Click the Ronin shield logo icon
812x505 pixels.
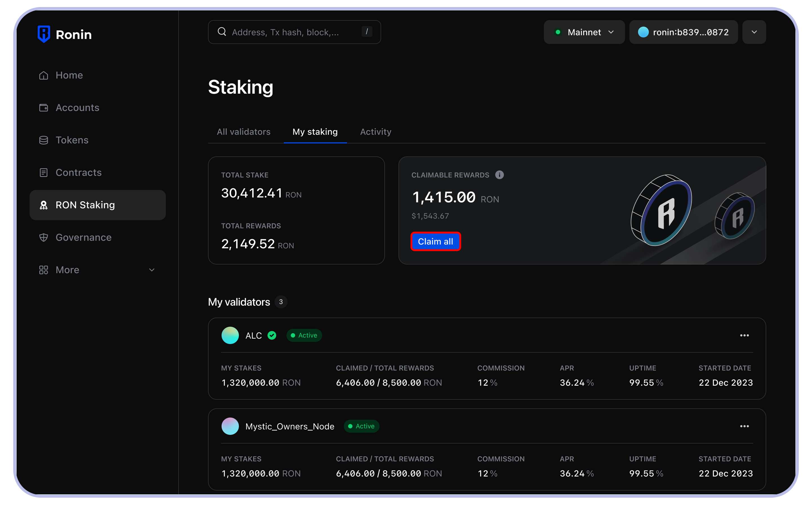click(x=44, y=34)
